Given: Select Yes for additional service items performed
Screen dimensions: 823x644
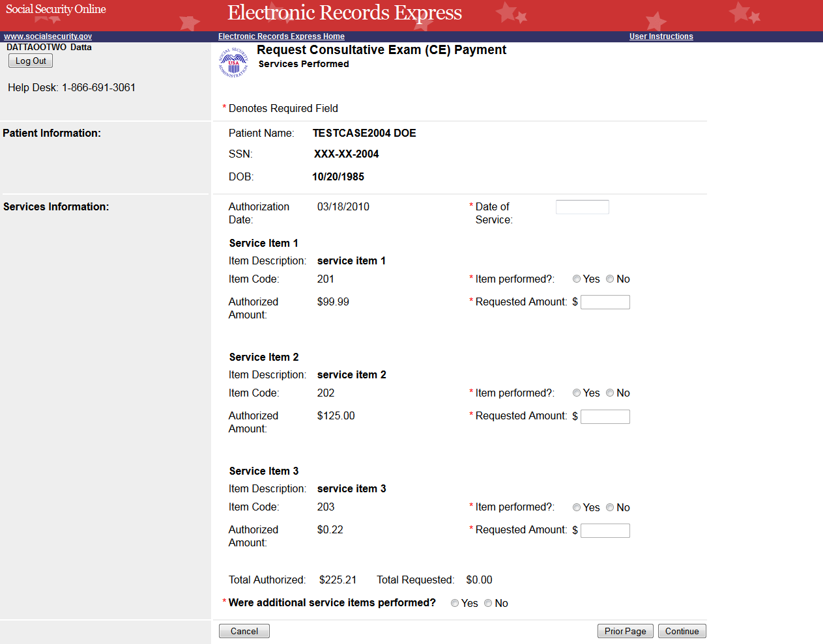Looking at the screenshot, I should pyautogui.click(x=455, y=604).
